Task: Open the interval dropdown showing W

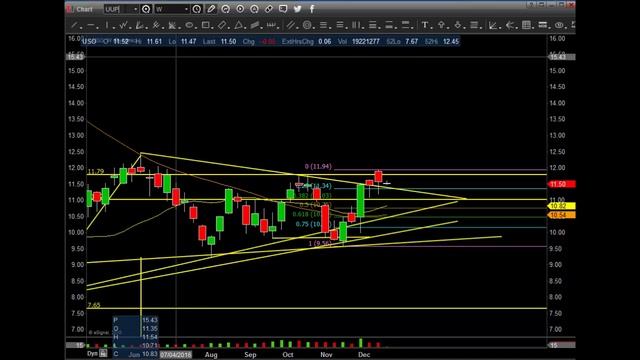Action: (172, 9)
